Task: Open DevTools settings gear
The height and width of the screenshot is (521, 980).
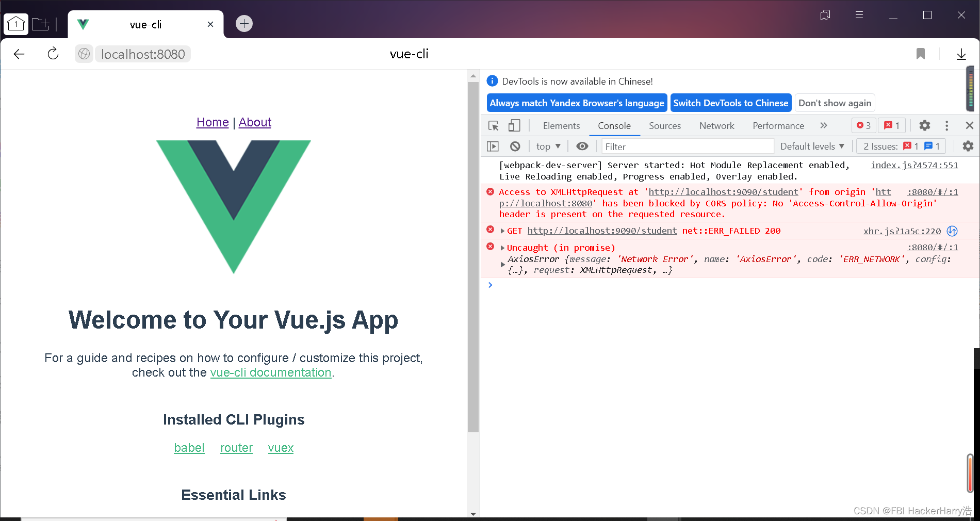Action: coord(924,125)
